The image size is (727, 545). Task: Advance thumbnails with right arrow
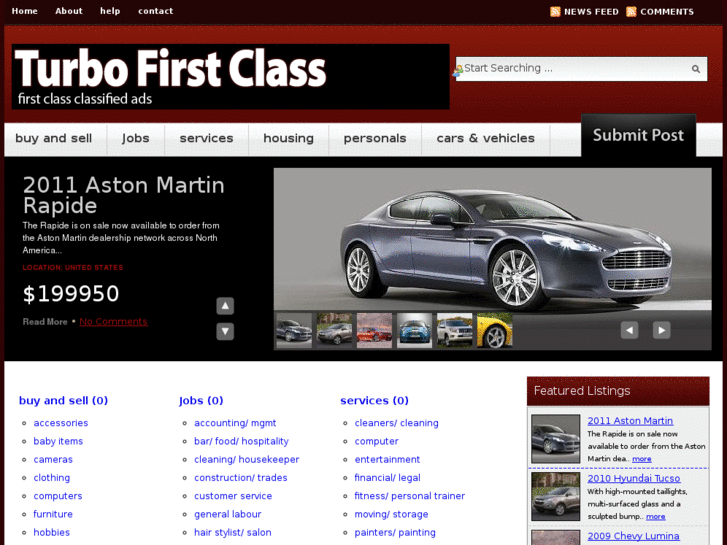tap(662, 330)
